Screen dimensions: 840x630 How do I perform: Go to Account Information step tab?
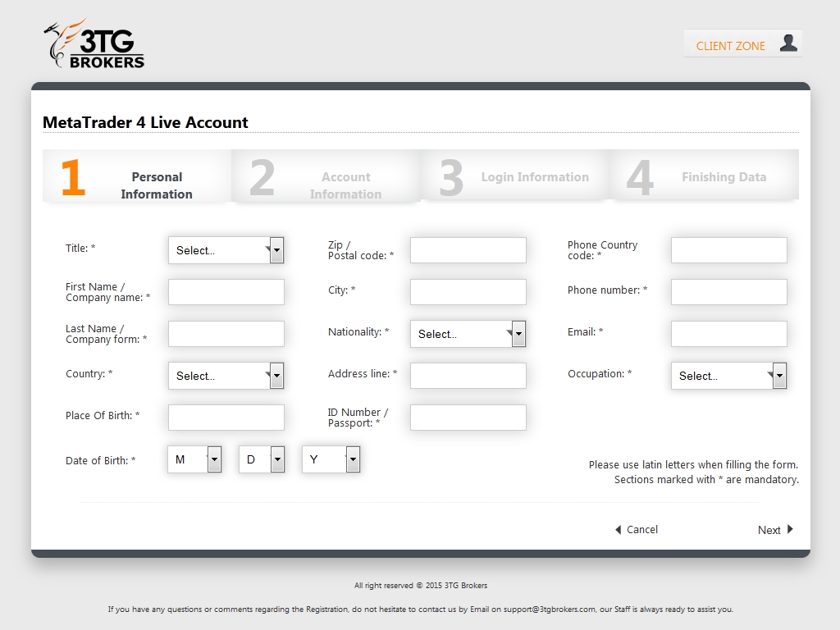[326, 177]
